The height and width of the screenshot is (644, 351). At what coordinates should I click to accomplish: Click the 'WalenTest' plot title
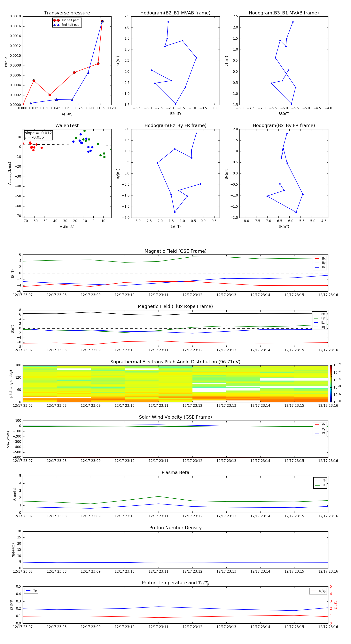pyautogui.click(x=67, y=125)
